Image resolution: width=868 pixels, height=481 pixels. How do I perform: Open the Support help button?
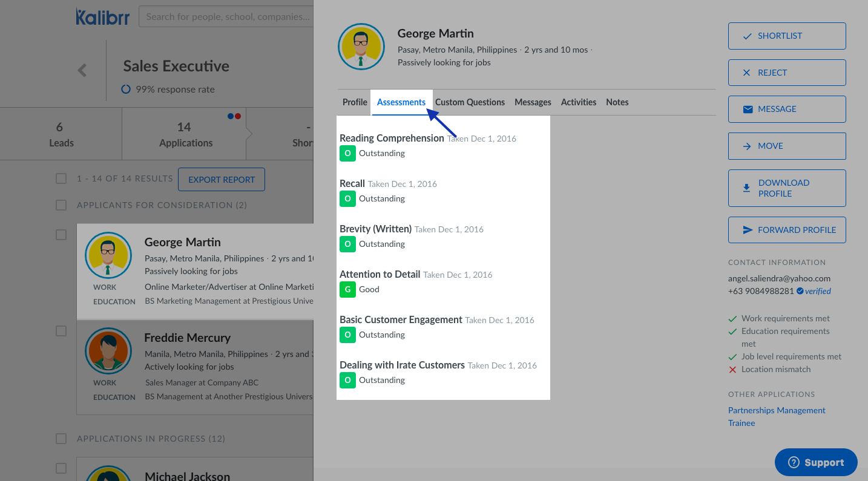[x=815, y=463]
